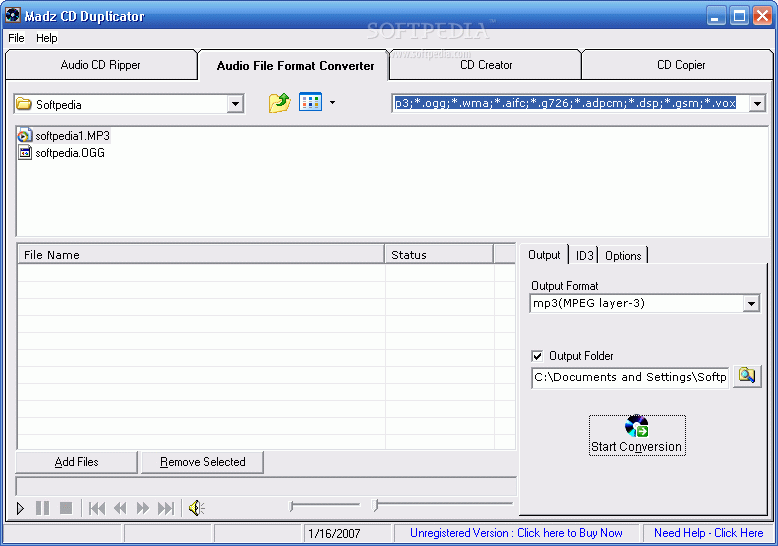Open the file type filter dropdown
778x546 pixels.
[757, 103]
